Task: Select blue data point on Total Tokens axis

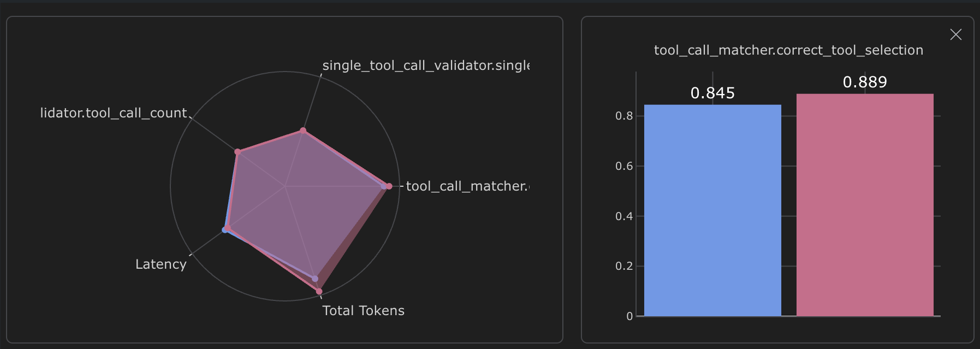Action: [315, 279]
